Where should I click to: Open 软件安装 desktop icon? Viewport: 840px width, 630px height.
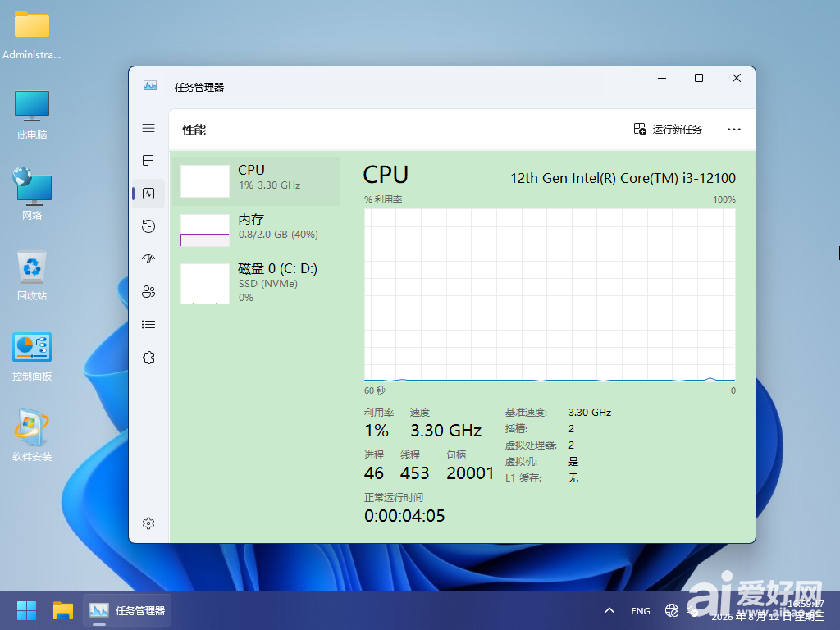(x=32, y=436)
